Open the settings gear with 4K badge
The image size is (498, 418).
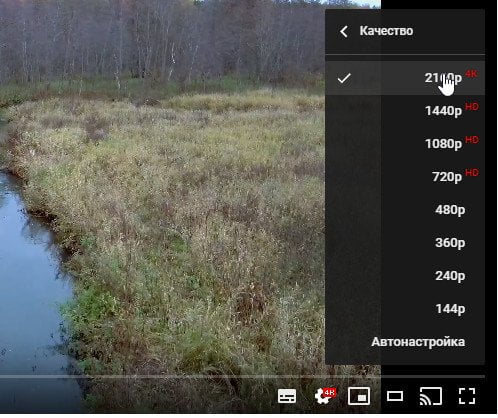(x=325, y=396)
